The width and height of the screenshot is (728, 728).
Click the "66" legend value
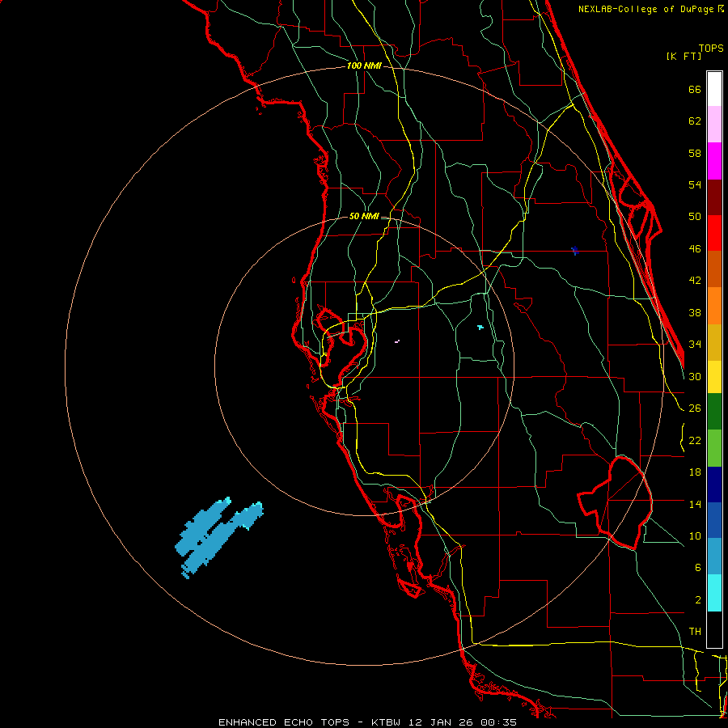(x=695, y=90)
